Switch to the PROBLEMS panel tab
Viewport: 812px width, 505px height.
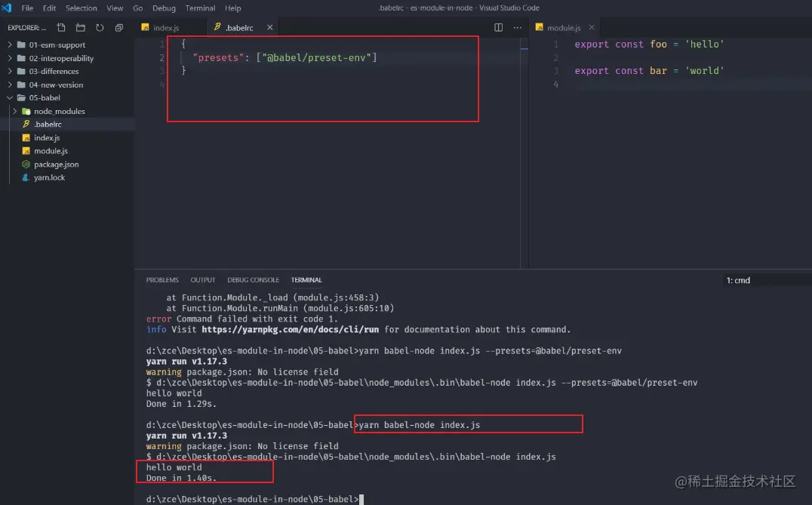point(162,280)
